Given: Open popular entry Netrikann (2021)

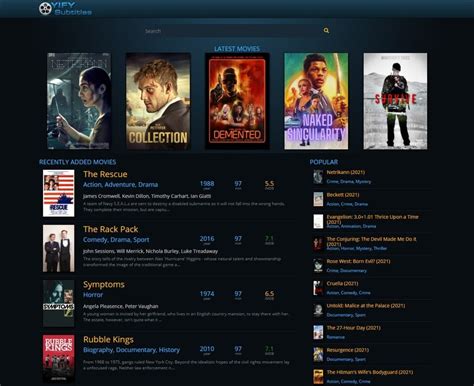Looking at the screenshot, I should (346, 172).
